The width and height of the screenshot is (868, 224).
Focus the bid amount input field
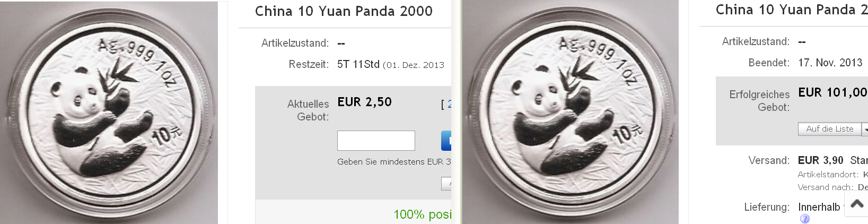(x=376, y=141)
